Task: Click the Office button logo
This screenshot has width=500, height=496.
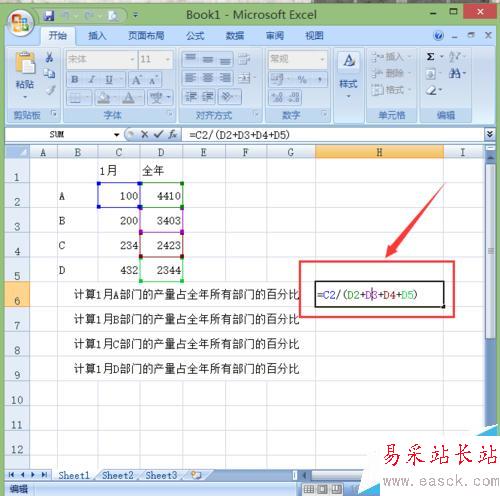Action: coord(20,23)
